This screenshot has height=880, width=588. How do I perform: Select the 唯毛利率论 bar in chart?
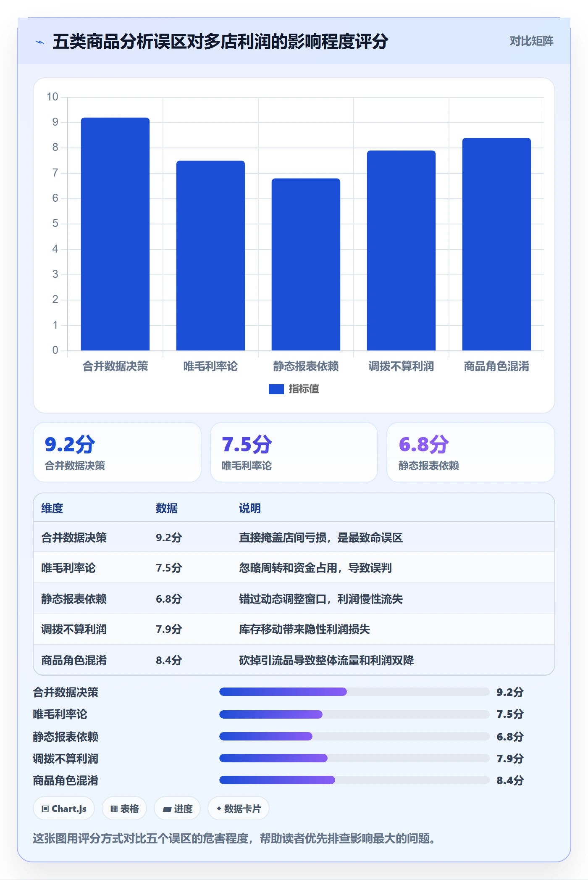coord(210,256)
